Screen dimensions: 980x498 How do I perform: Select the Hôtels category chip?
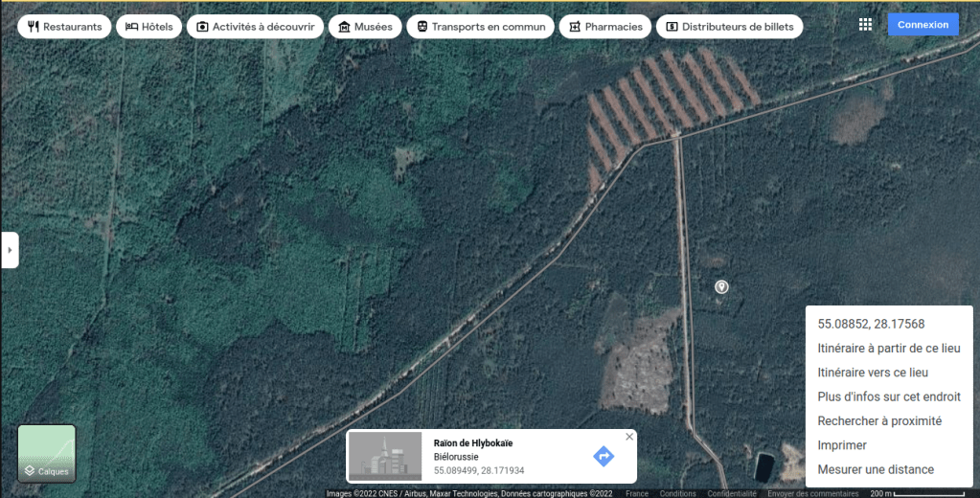point(148,27)
